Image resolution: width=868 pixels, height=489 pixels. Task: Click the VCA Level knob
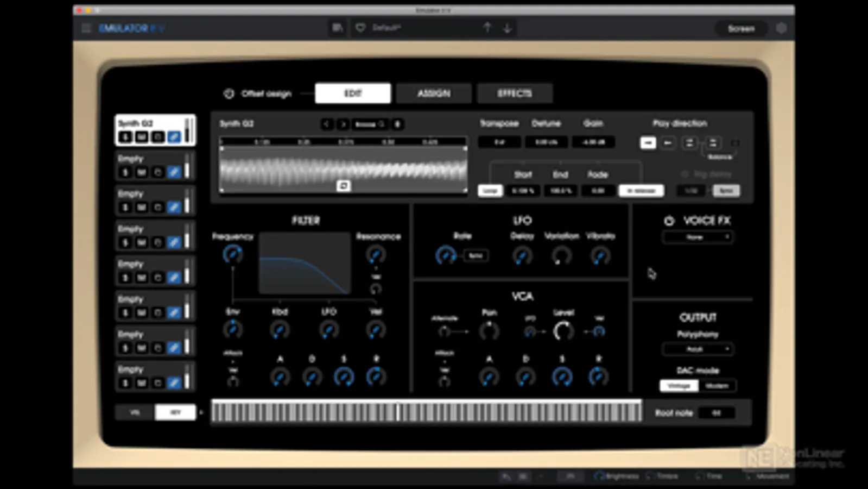[x=563, y=330]
